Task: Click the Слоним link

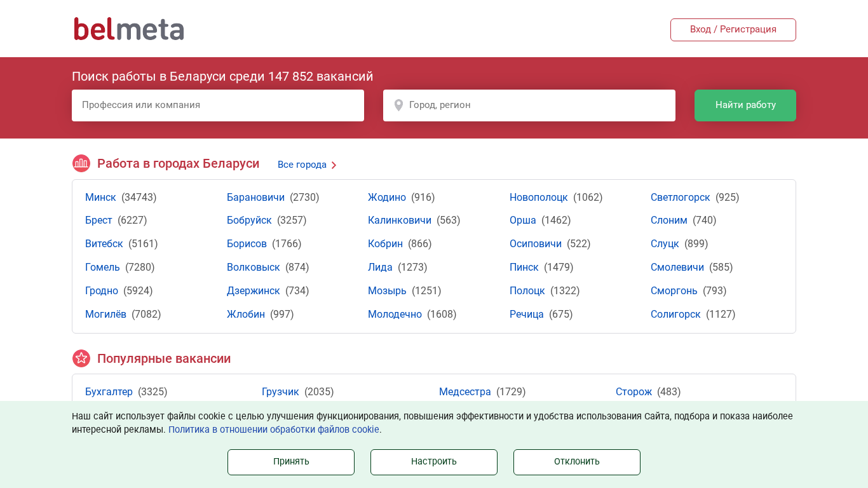Action: pyautogui.click(x=669, y=220)
